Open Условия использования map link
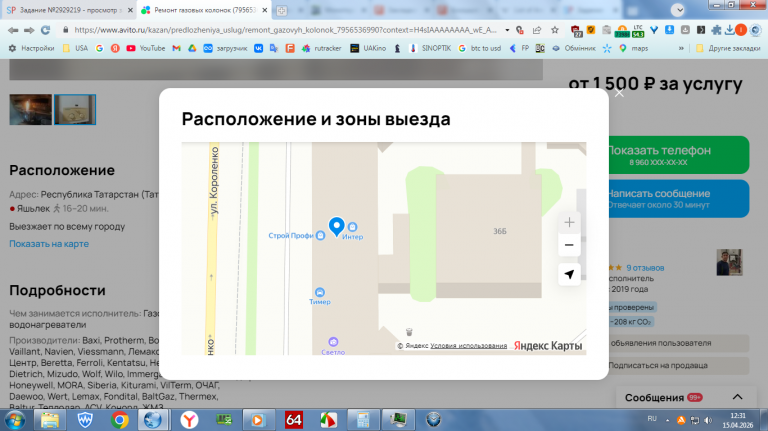The width and height of the screenshot is (768, 431). 468,346
